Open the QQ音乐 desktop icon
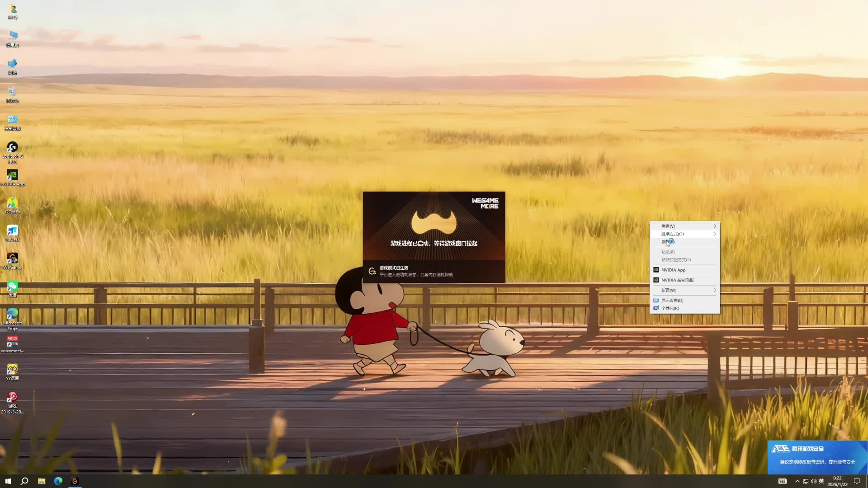Screen dimensions: 868x488 [x=12, y=203]
